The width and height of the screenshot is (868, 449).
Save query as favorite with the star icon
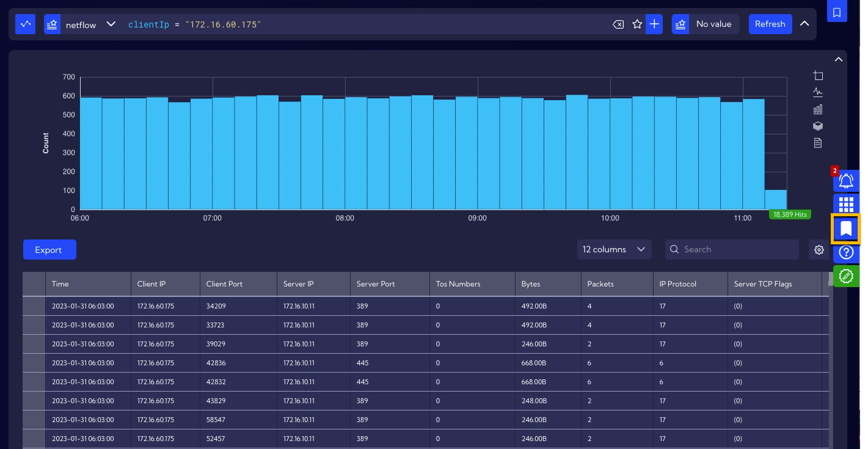[637, 24]
